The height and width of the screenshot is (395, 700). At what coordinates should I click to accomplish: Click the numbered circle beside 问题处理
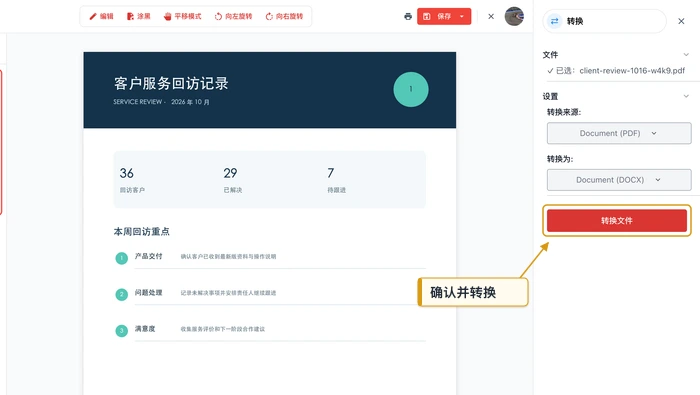point(121,294)
